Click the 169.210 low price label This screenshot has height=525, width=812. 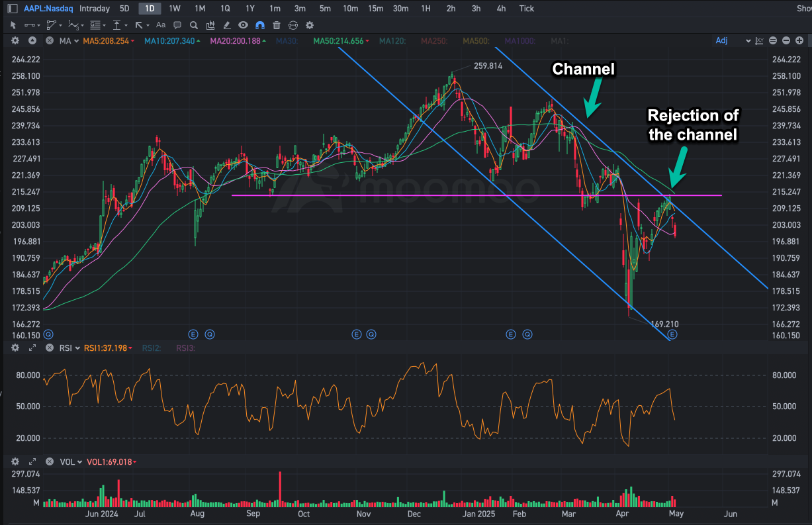[x=665, y=324]
